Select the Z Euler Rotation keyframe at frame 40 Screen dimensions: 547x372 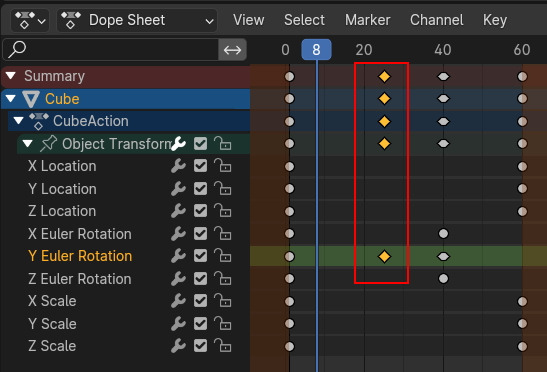coord(443,278)
